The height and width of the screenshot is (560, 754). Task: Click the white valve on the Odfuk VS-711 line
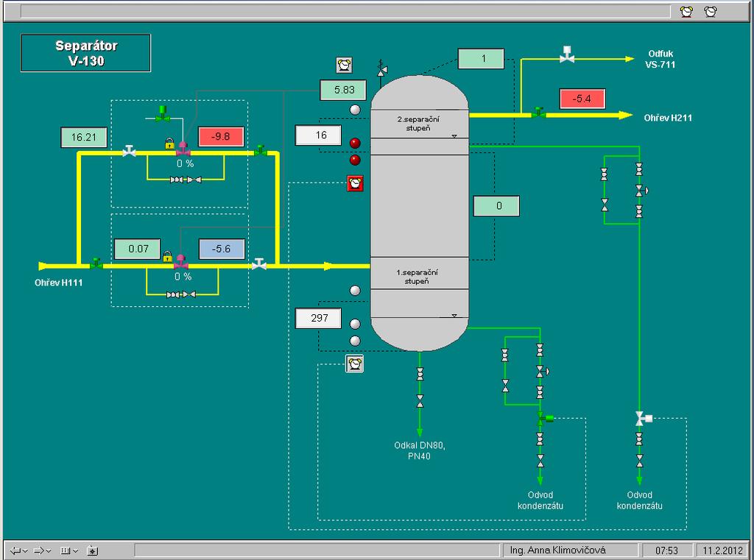click(x=567, y=54)
